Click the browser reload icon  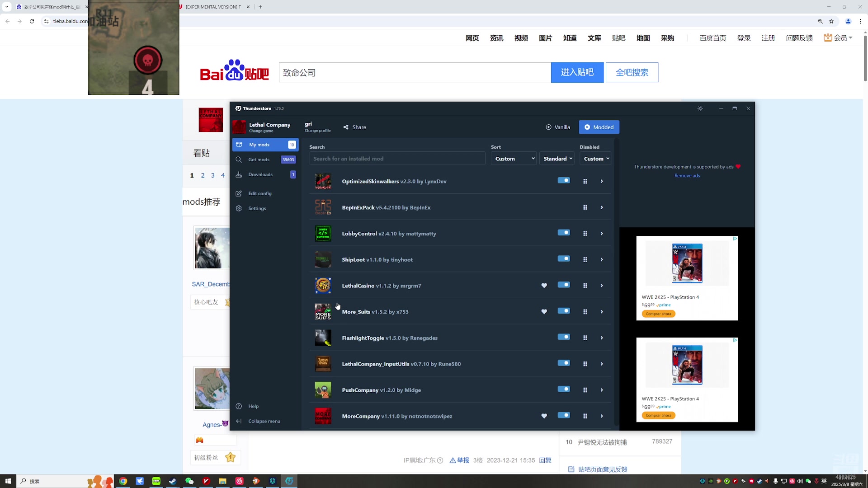coord(32,21)
